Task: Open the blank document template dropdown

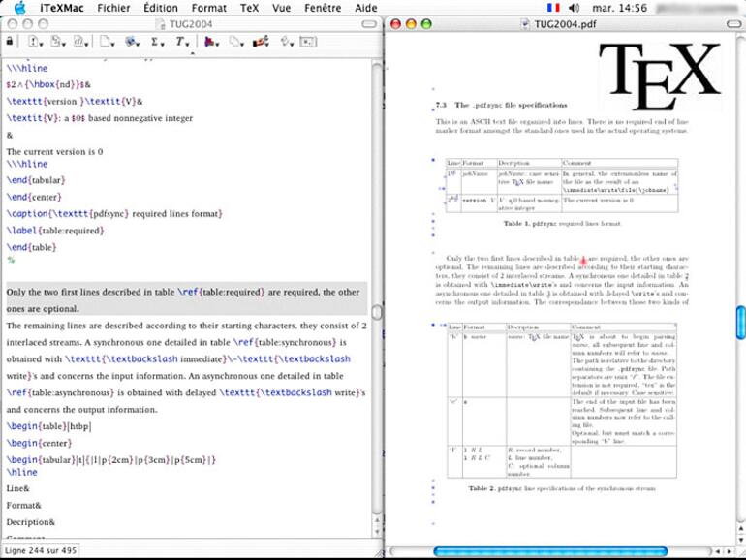Action: tap(106, 41)
